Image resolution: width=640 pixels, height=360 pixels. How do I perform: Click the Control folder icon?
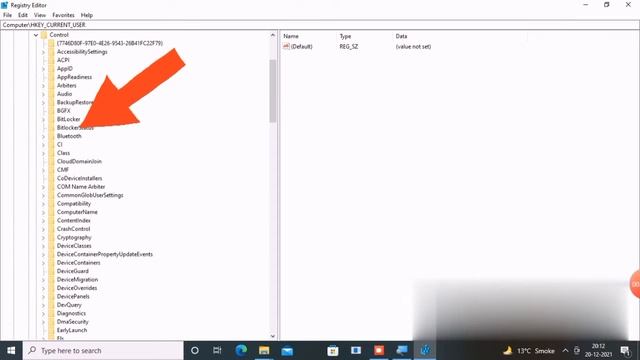click(44, 35)
